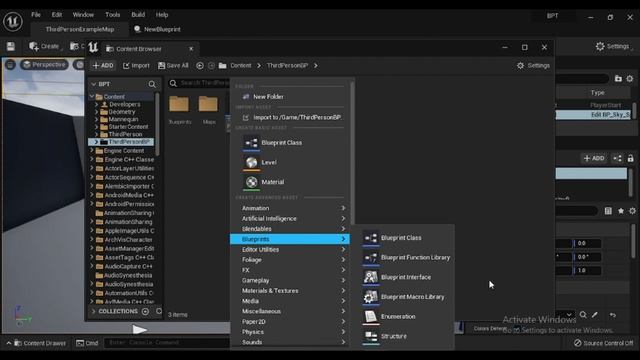Expand the Developers folder
The height and width of the screenshot is (360, 640).
(97, 104)
